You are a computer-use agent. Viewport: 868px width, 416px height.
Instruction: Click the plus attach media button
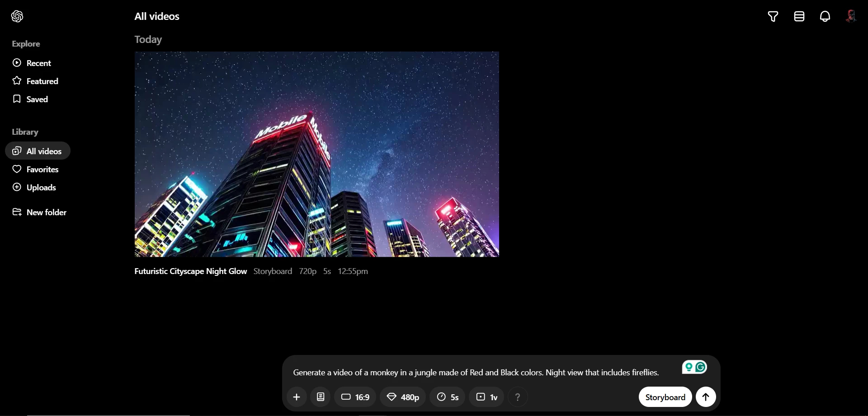[x=297, y=397]
